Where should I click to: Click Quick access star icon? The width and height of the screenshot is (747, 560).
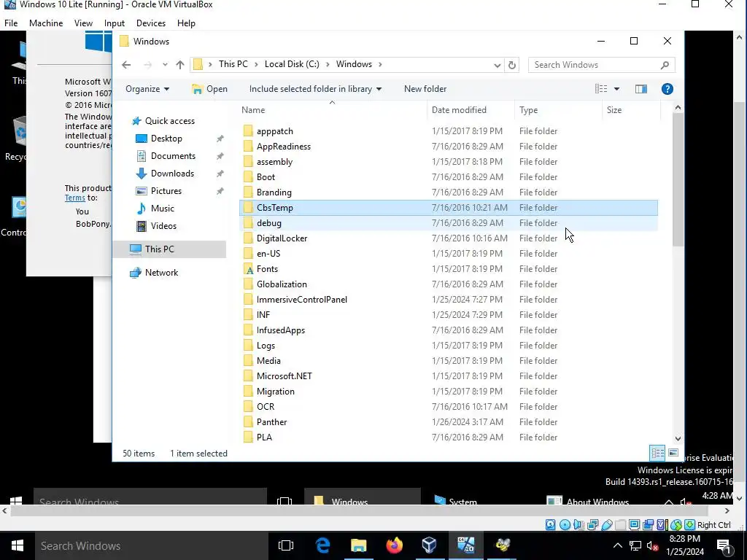click(x=136, y=121)
